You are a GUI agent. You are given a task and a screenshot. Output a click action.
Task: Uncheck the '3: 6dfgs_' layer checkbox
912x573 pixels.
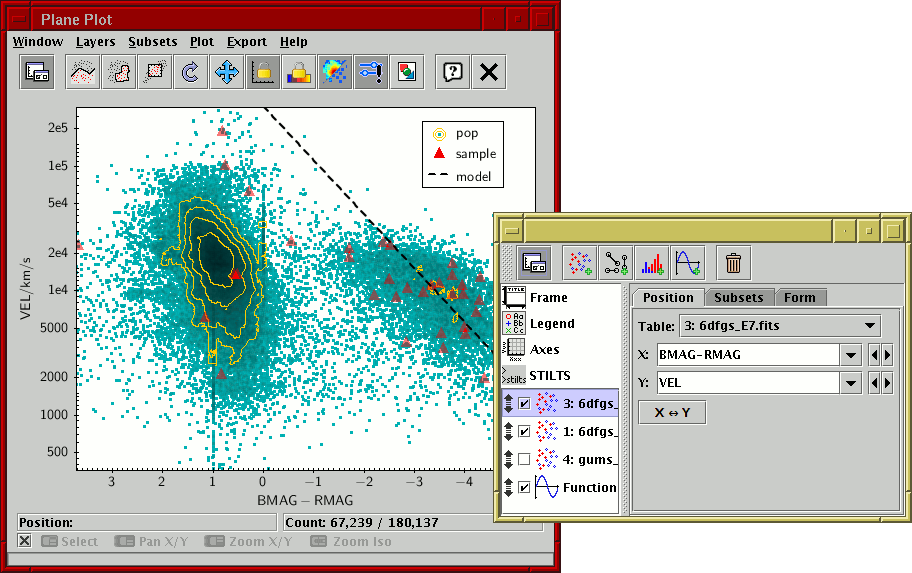525,404
